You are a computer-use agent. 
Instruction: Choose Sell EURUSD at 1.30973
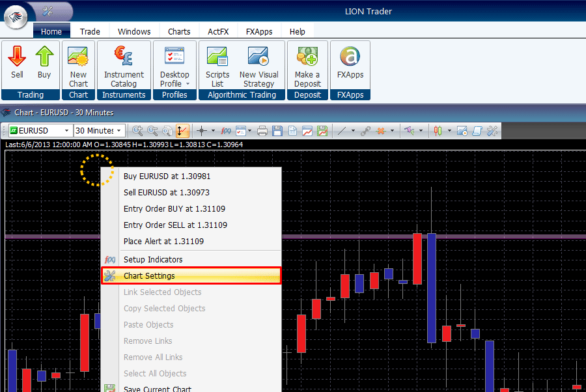pyautogui.click(x=191, y=193)
